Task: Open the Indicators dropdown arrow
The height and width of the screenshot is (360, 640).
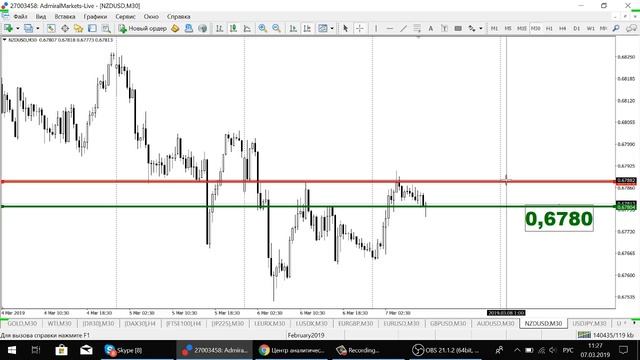Action: click(x=332, y=28)
